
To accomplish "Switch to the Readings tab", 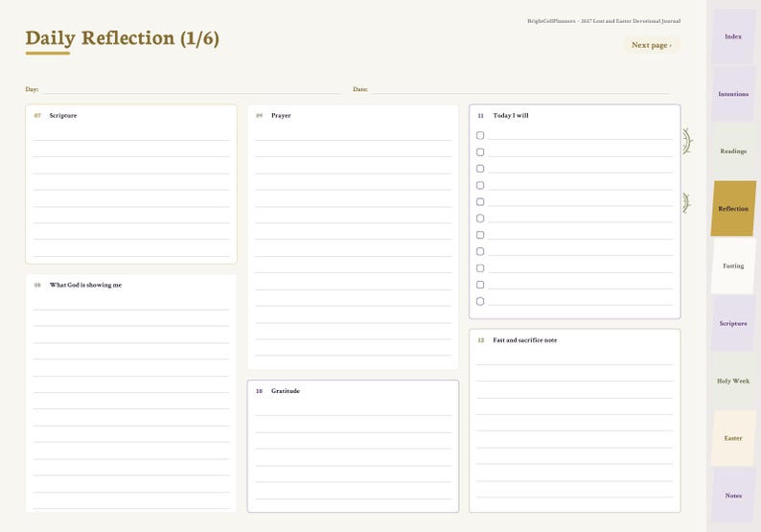I will 733,150.
